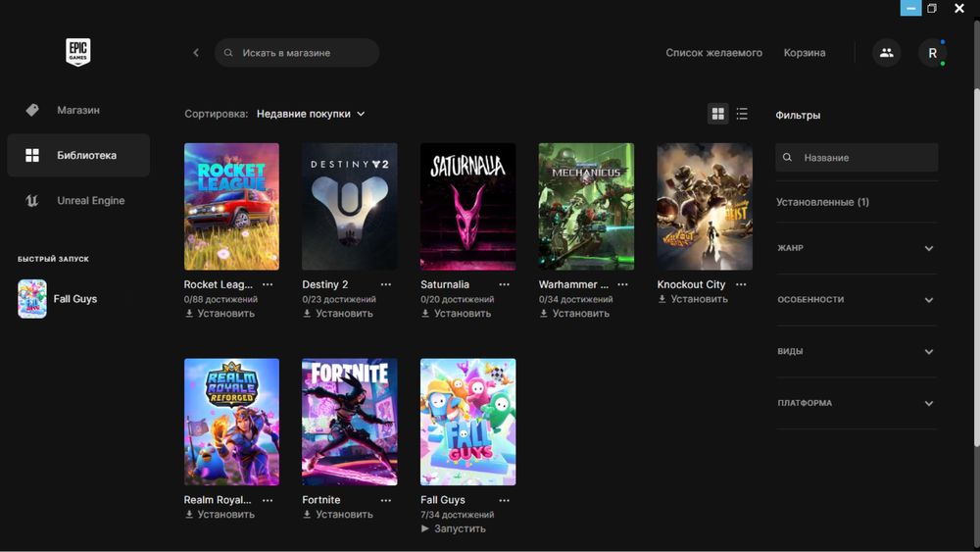Open the Warhammer Mechanicus cover art
980x552 pixels.
586,207
